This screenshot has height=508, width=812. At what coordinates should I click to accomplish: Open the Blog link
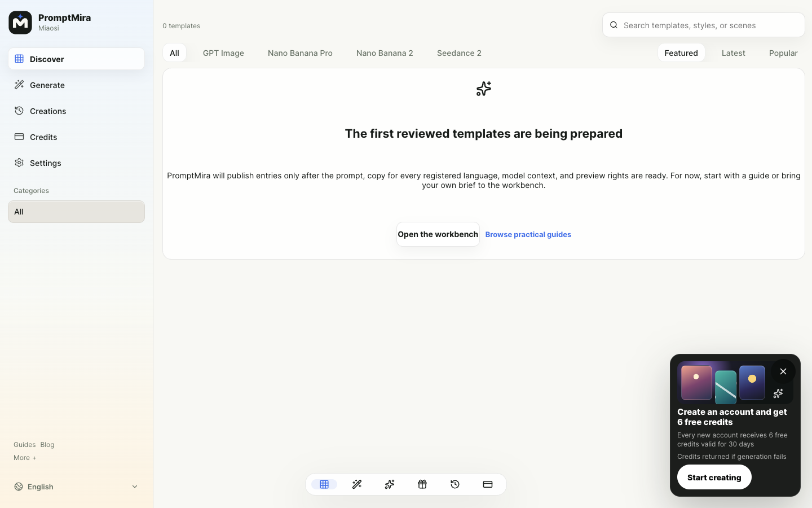(x=47, y=445)
